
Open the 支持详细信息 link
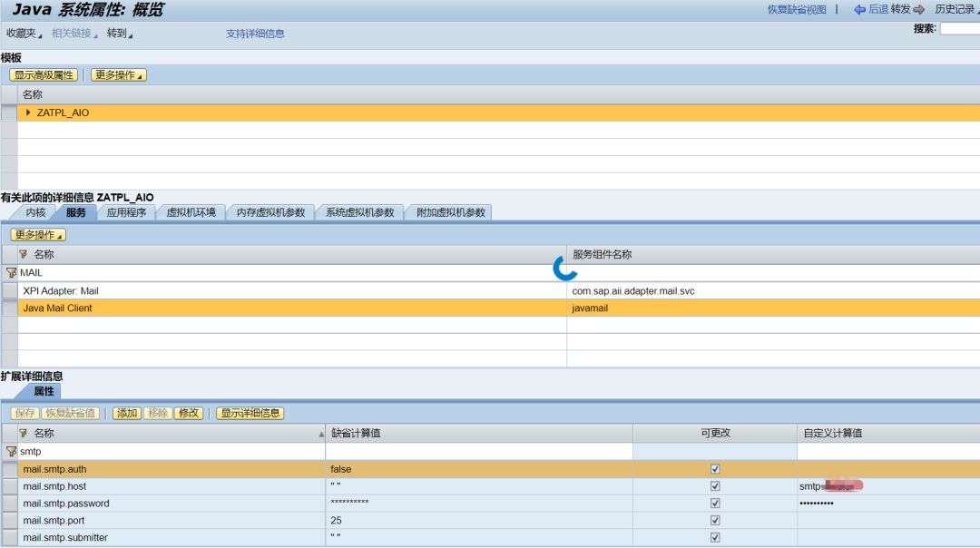click(255, 34)
